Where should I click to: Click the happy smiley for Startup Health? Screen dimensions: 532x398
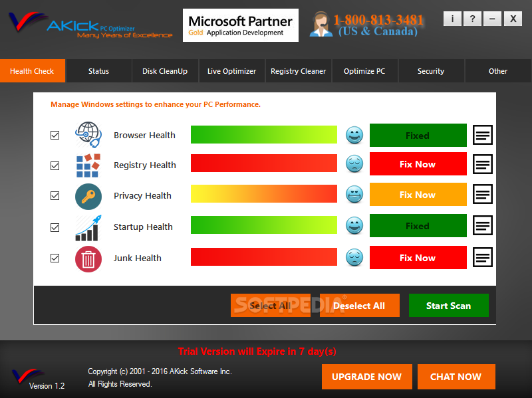point(354,225)
